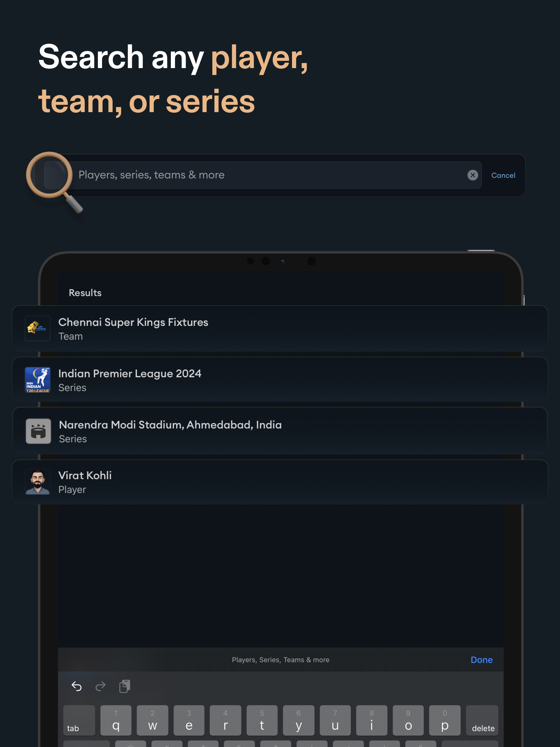Click Cancel next to the search bar
The height and width of the screenshot is (747, 560).
point(503,175)
